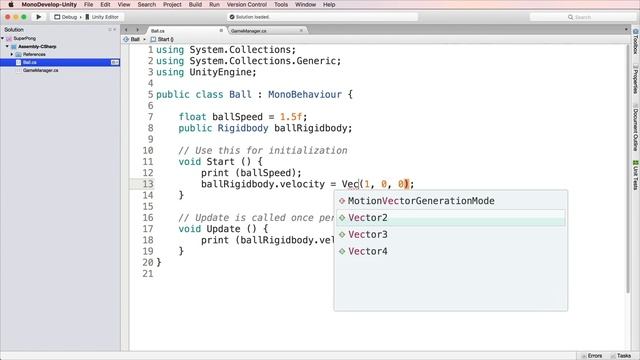Image resolution: width=640 pixels, height=360 pixels.
Task: Open the Document Outline side pad
Action: point(636,127)
